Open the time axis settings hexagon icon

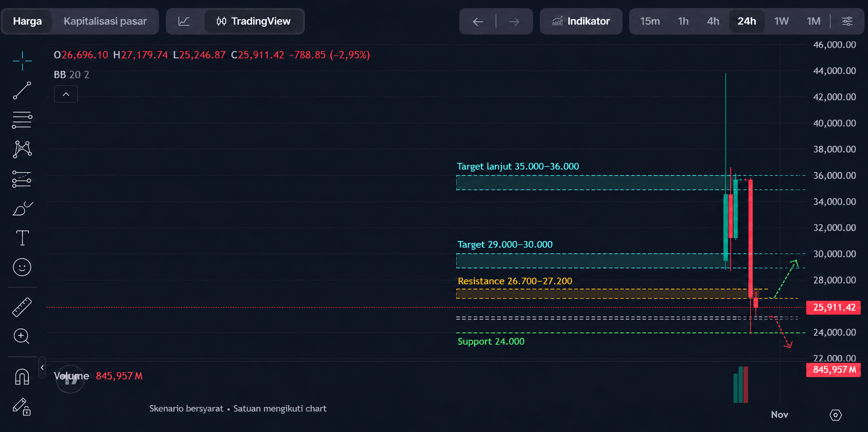pos(836,415)
